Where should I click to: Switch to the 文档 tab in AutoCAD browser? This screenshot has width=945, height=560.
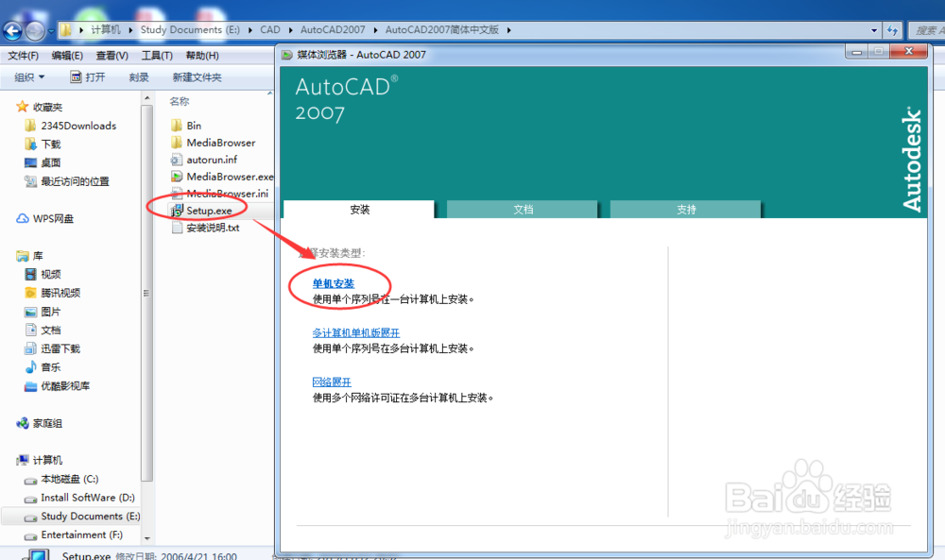pos(523,210)
